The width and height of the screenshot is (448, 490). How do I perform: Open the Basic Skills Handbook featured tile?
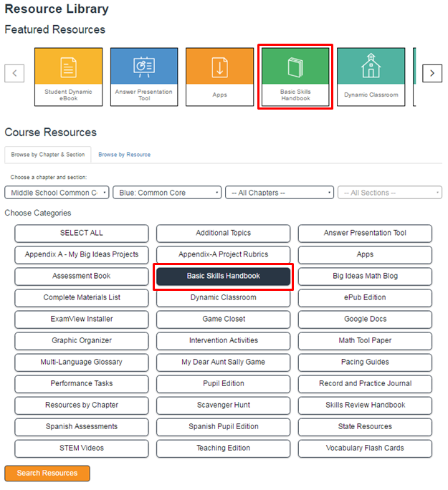295,77
